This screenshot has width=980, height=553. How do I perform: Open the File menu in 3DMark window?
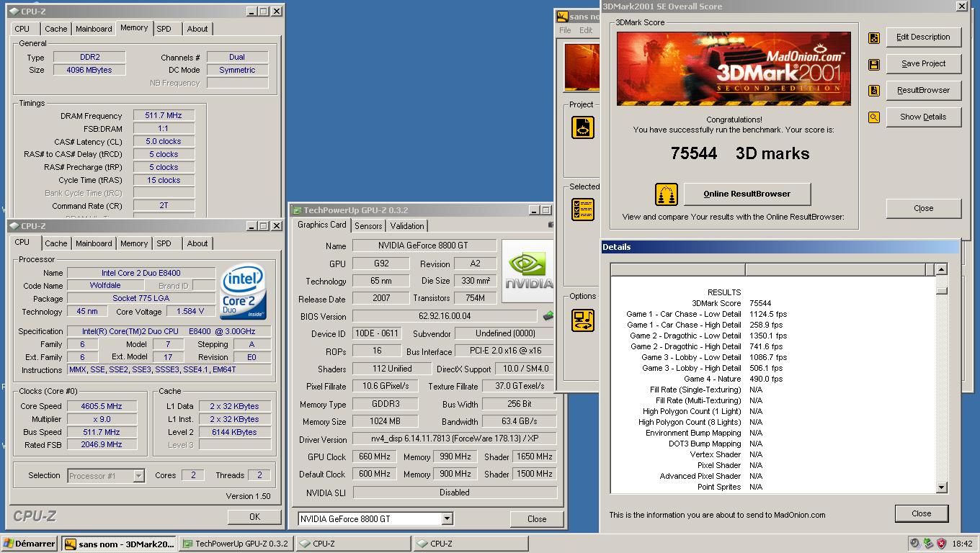click(565, 30)
